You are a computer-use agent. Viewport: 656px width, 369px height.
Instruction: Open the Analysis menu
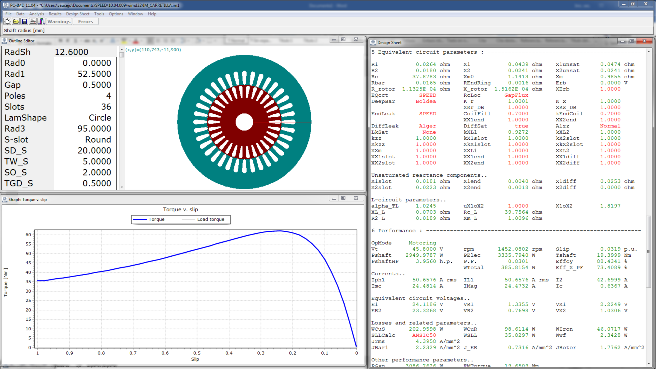click(x=36, y=14)
